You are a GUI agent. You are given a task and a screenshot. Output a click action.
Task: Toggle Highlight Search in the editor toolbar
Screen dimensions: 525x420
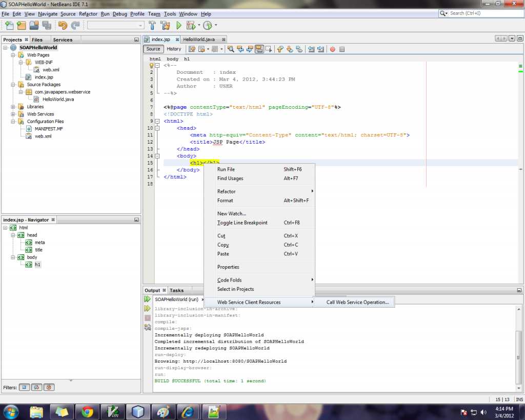tap(258, 49)
